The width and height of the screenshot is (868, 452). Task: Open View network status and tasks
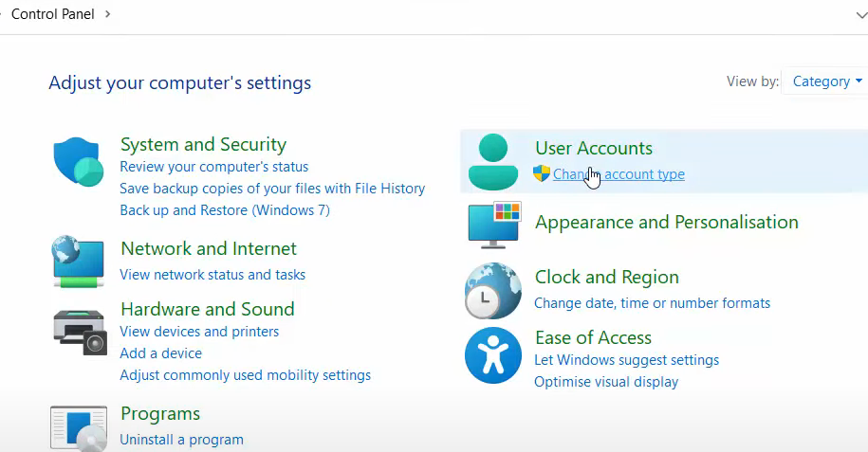(212, 275)
